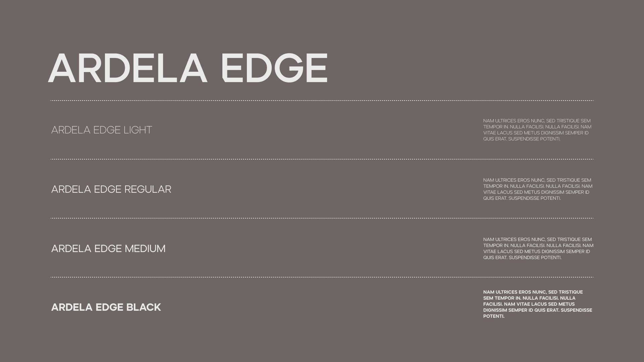The width and height of the screenshot is (644, 362).
Task: Click the word BLACK in fourth row
Action: coord(144,307)
